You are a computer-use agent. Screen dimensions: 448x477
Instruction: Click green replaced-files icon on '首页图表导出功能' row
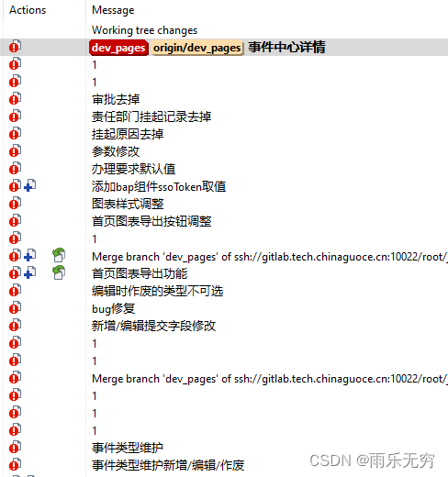[x=59, y=272]
